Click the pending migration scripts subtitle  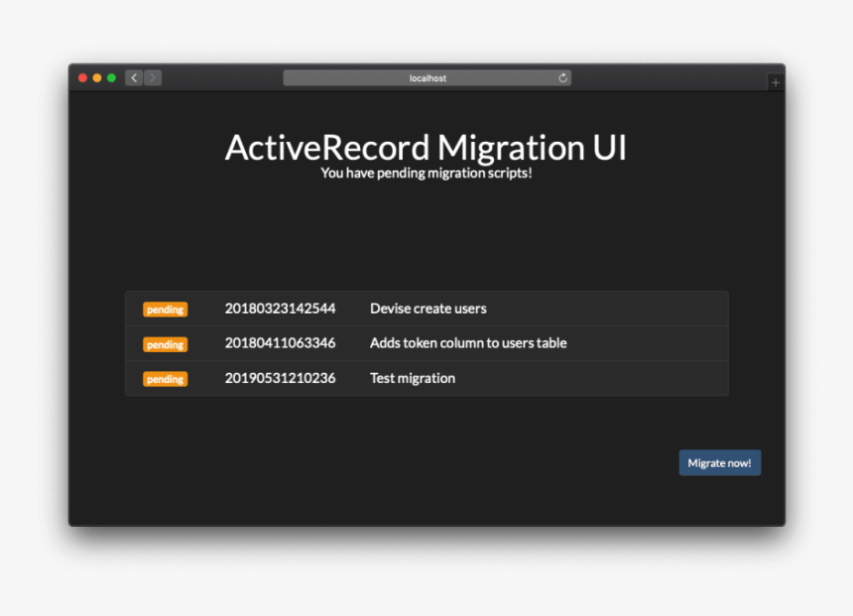click(426, 173)
